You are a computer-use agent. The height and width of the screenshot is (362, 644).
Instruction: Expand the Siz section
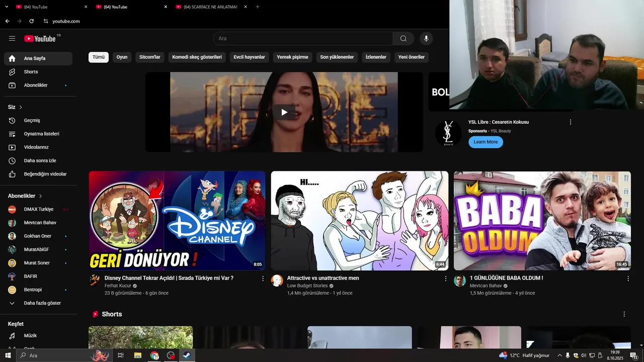[15, 107]
